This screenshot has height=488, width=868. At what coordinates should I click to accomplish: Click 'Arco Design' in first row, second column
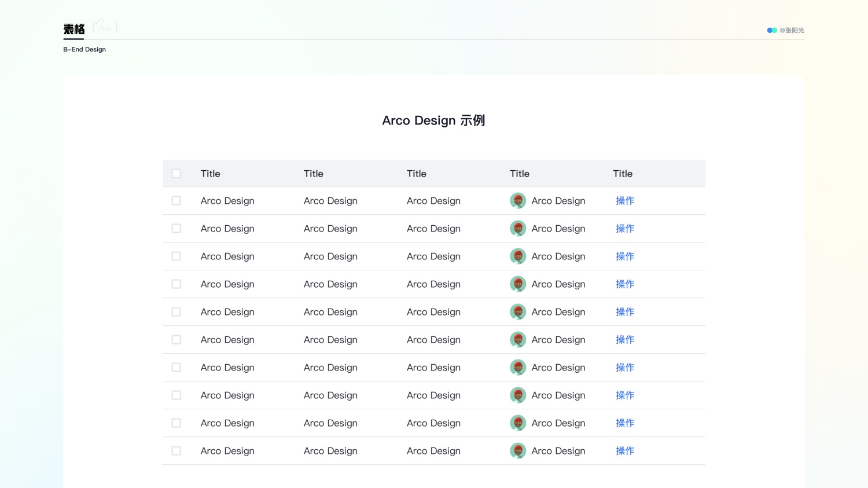tap(330, 201)
